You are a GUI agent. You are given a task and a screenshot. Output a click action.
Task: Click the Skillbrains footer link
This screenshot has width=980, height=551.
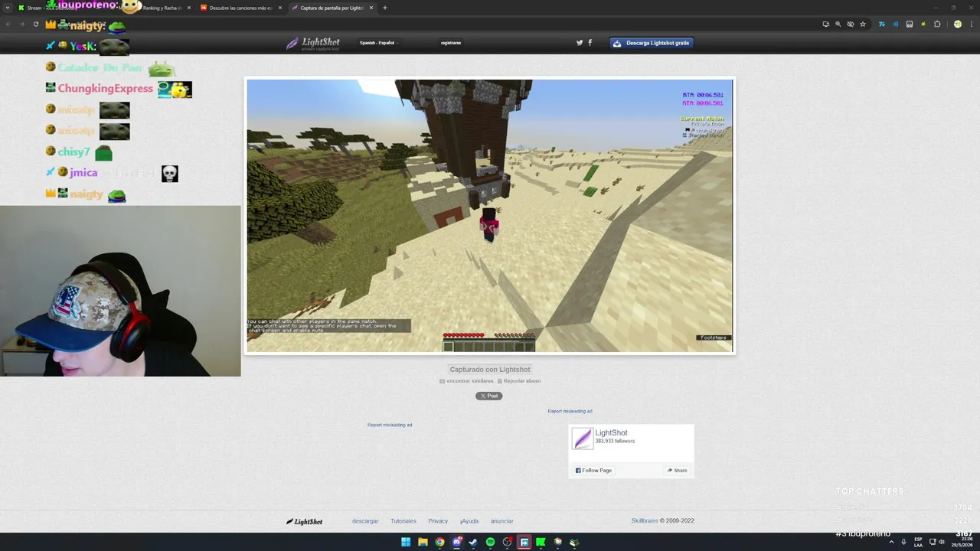click(645, 521)
